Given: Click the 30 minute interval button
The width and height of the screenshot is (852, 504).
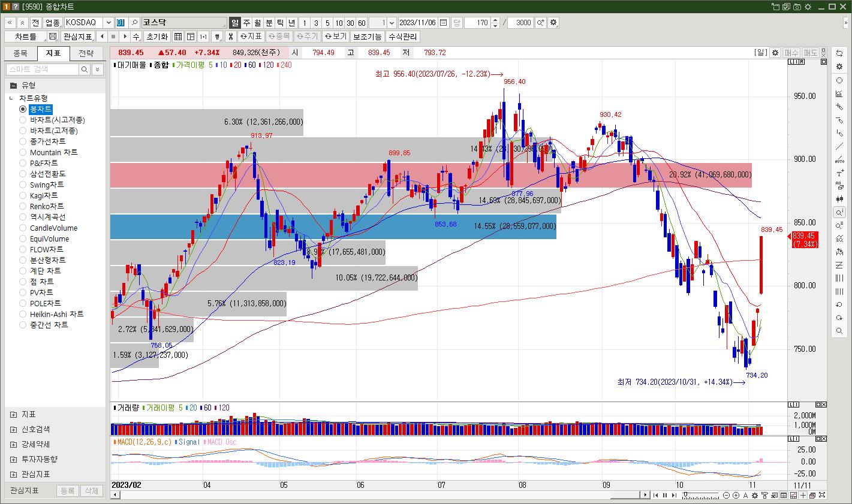Looking at the screenshot, I should coord(350,23).
